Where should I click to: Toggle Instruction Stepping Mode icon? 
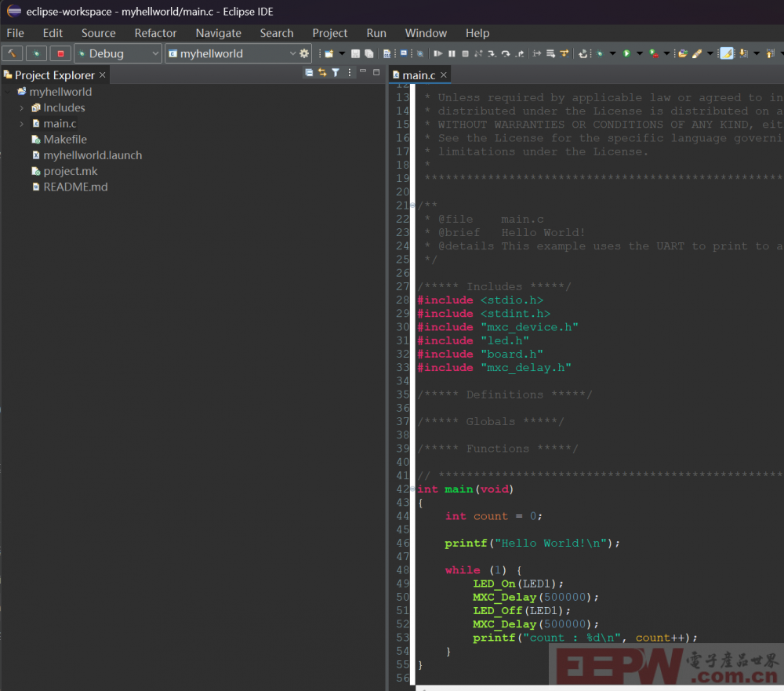[536, 53]
